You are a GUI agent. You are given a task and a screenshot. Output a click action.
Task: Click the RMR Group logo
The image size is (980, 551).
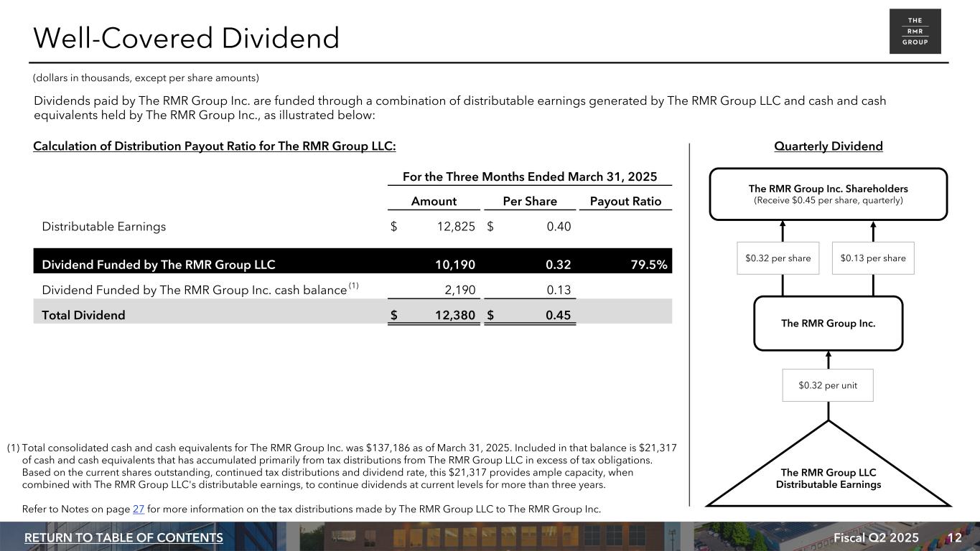coord(915,32)
